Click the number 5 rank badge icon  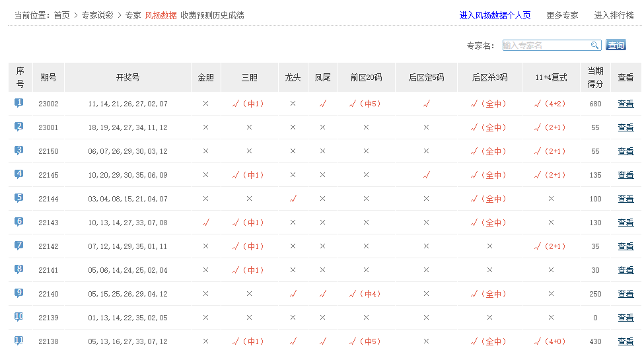(x=19, y=198)
